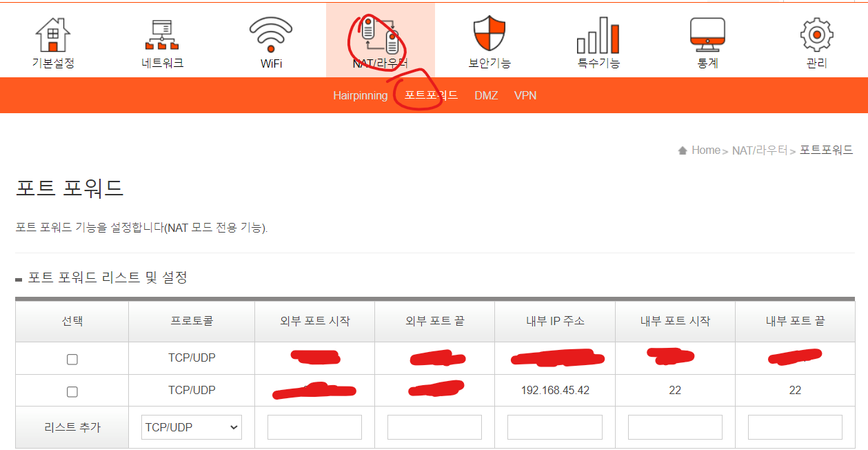Open the 통계 monitor icon
Screen dimensions: 868x450
(x=707, y=36)
